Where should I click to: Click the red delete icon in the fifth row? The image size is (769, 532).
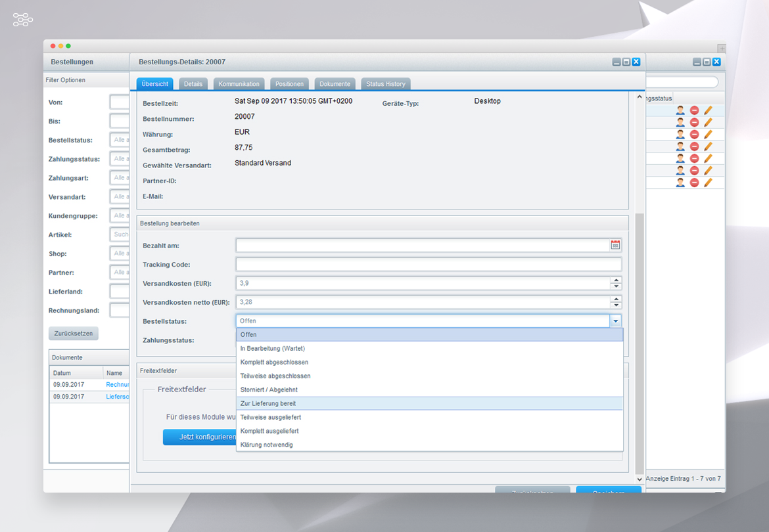click(x=694, y=158)
